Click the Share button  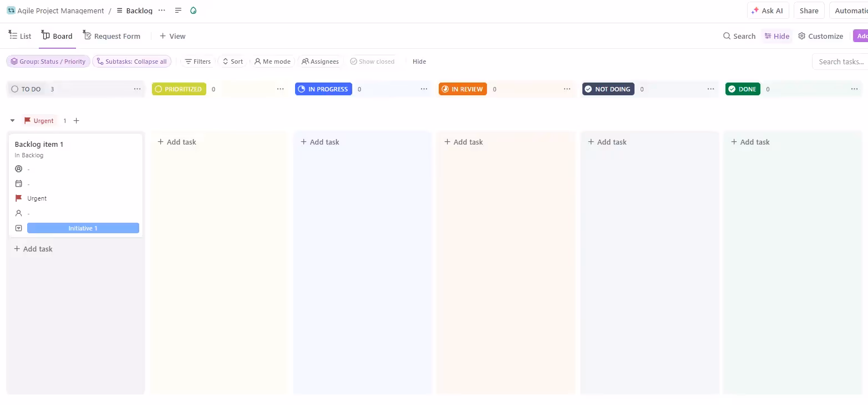pyautogui.click(x=809, y=11)
